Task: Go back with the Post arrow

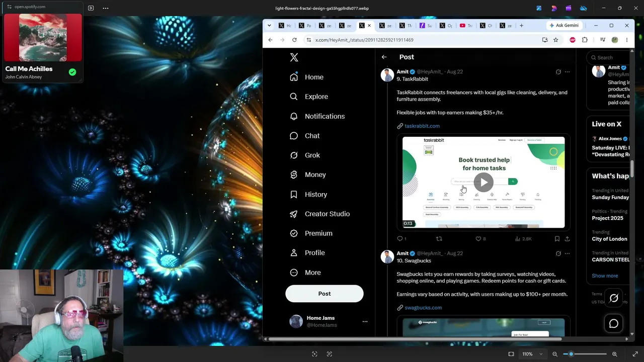Action: pos(384,57)
